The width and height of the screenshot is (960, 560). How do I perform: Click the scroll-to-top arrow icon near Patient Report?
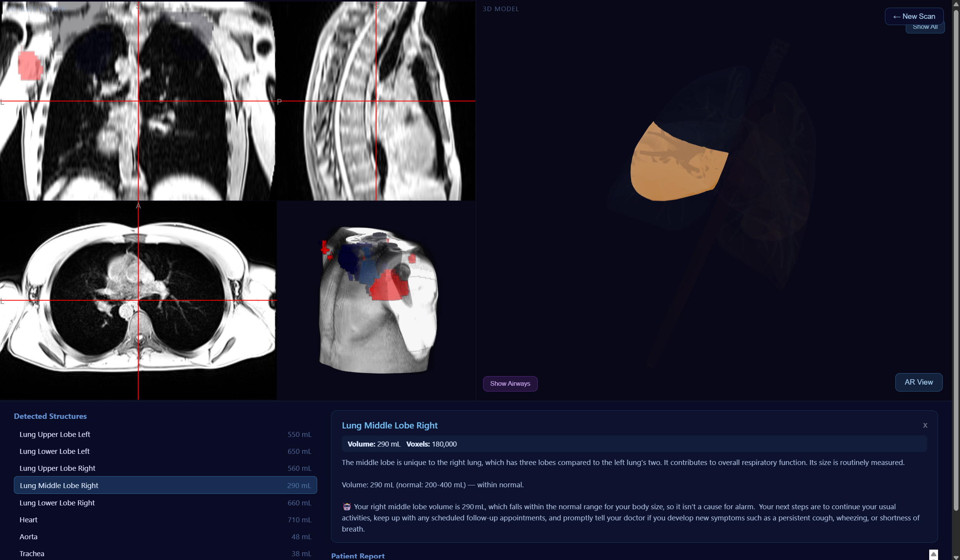[933, 554]
